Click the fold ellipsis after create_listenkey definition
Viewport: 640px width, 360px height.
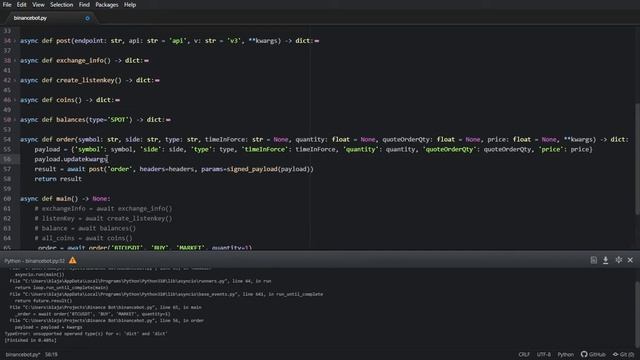pos(157,80)
